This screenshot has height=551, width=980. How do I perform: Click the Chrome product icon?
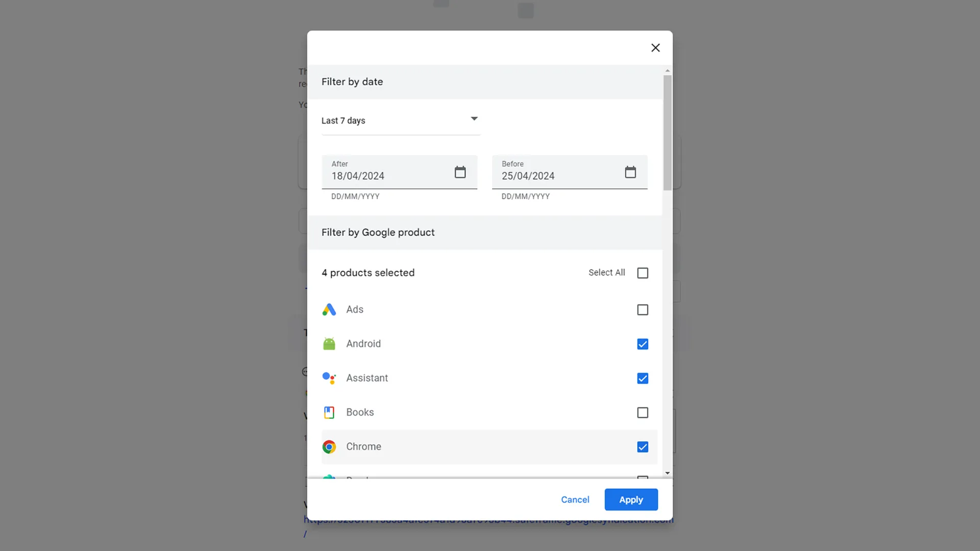(329, 446)
